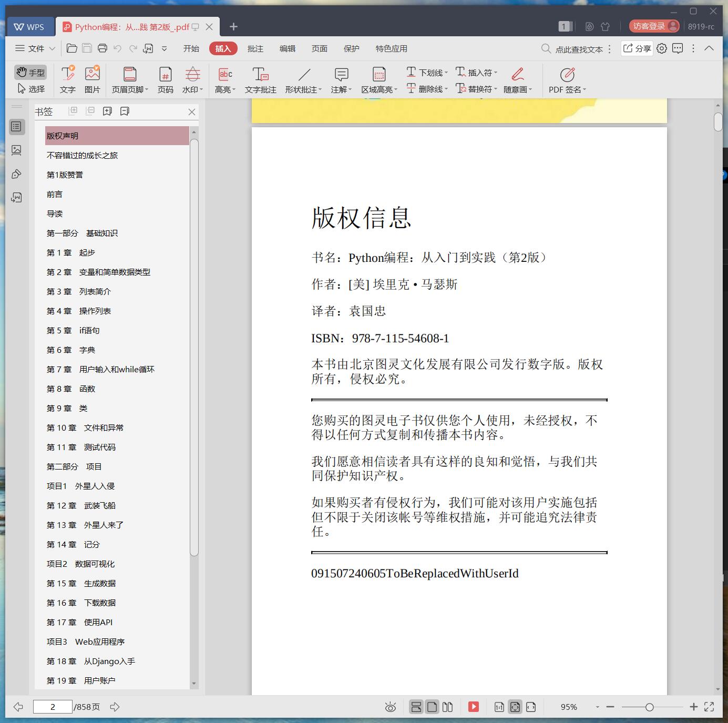The image size is (728, 723).
Task: Activate the Select tool (选择)
Action: (31, 89)
